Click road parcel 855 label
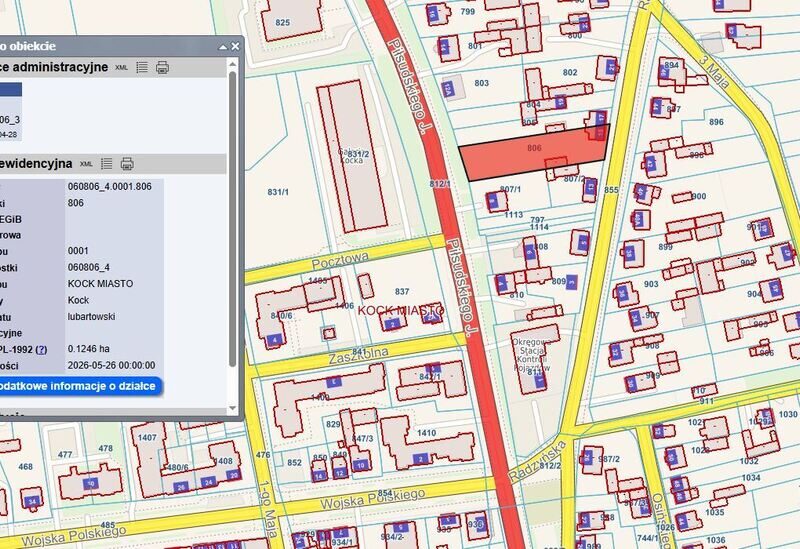This screenshot has height=549, width=800. tap(611, 190)
